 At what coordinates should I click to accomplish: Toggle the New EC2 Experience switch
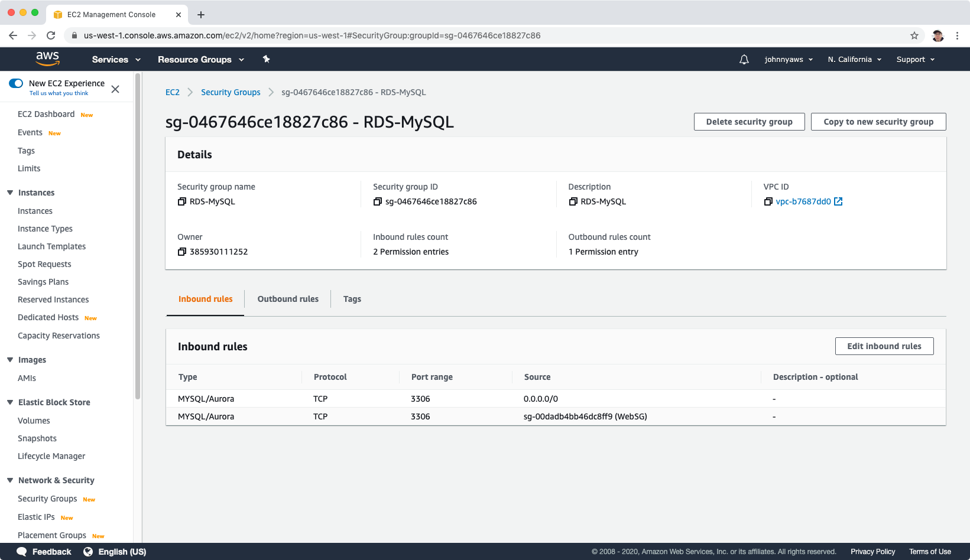(x=16, y=83)
